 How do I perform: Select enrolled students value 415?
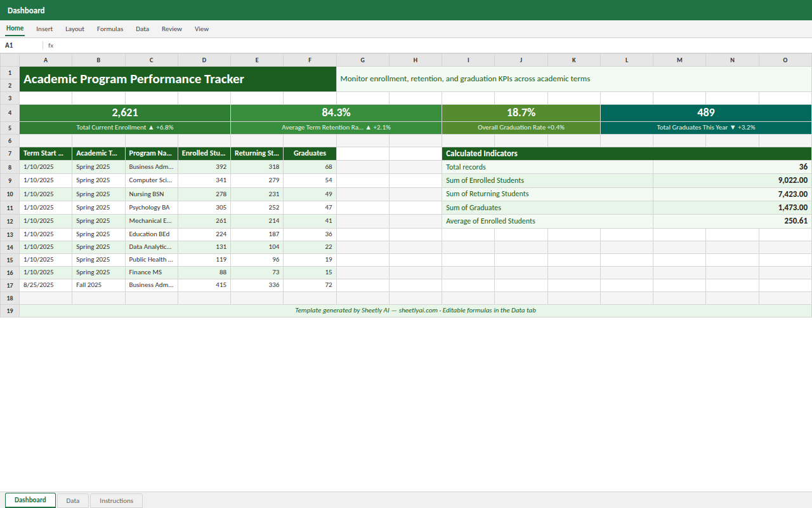coord(204,285)
